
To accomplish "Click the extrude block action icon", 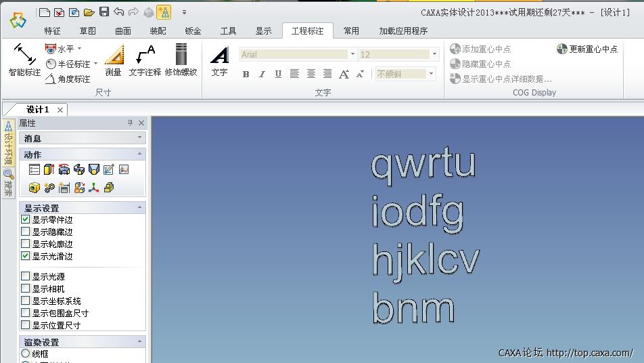I will coord(49,169).
